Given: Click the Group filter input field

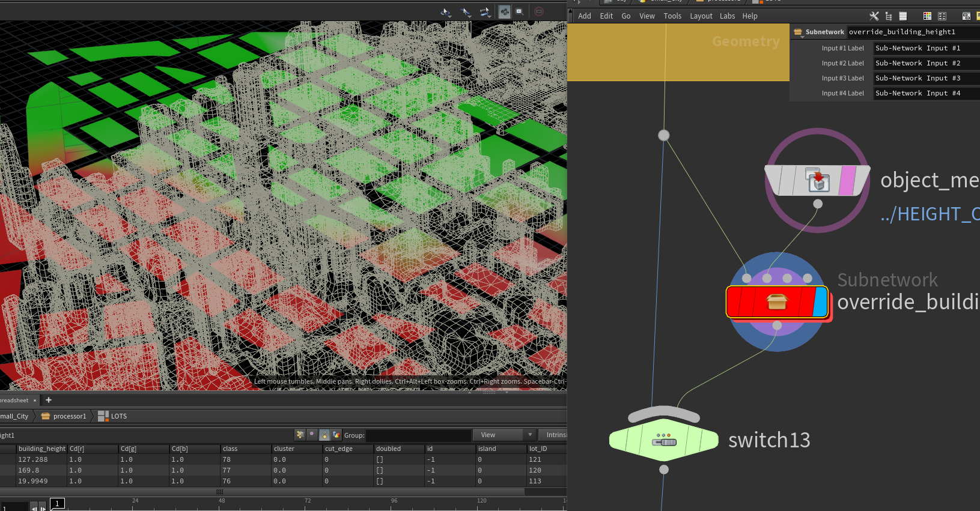Looking at the screenshot, I should (x=418, y=435).
